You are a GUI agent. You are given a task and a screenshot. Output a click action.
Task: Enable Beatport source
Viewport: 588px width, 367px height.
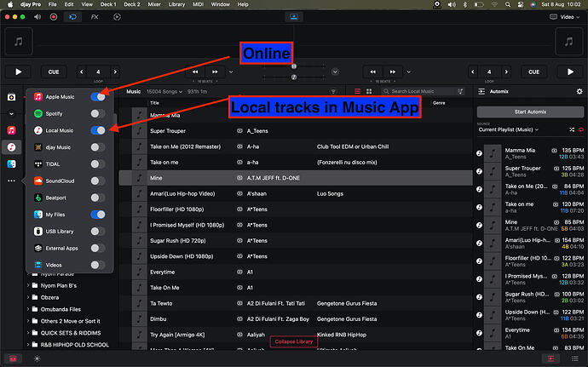pyautogui.click(x=98, y=198)
